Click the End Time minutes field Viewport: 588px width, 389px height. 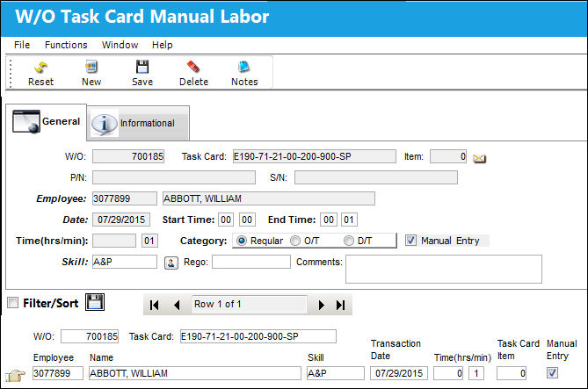point(349,220)
